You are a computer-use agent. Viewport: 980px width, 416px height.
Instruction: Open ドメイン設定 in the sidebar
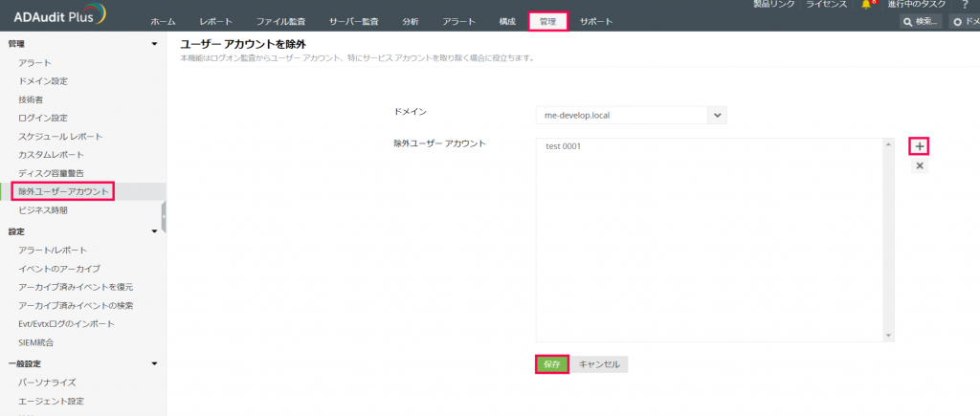[x=43, y=81]
